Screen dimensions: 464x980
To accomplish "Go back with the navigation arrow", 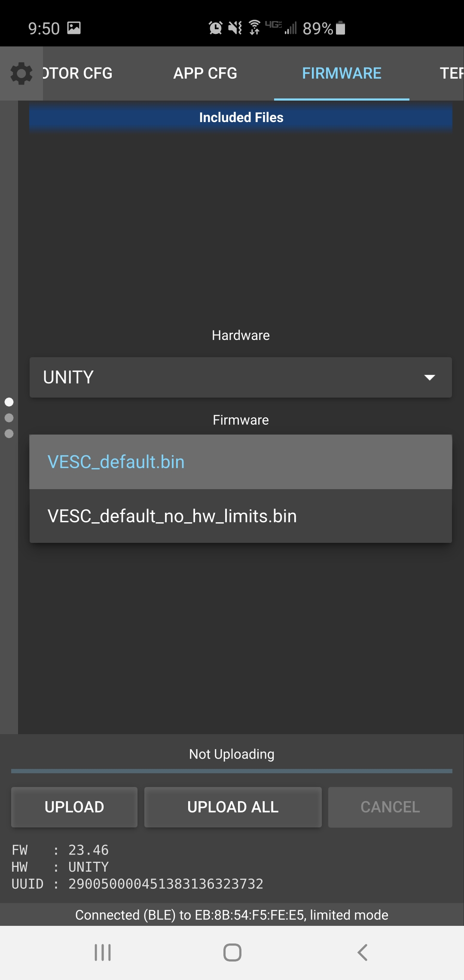I will tap(362, 952).
